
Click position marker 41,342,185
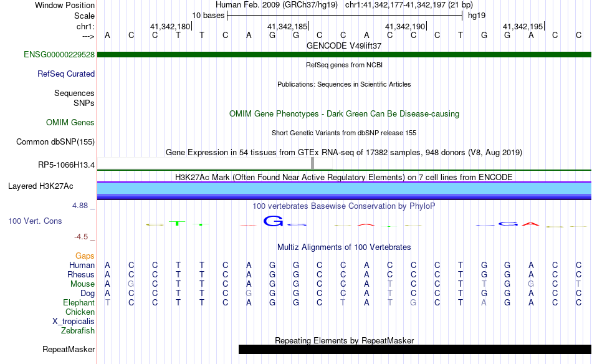pyautogui.click(x=287, y=26)
